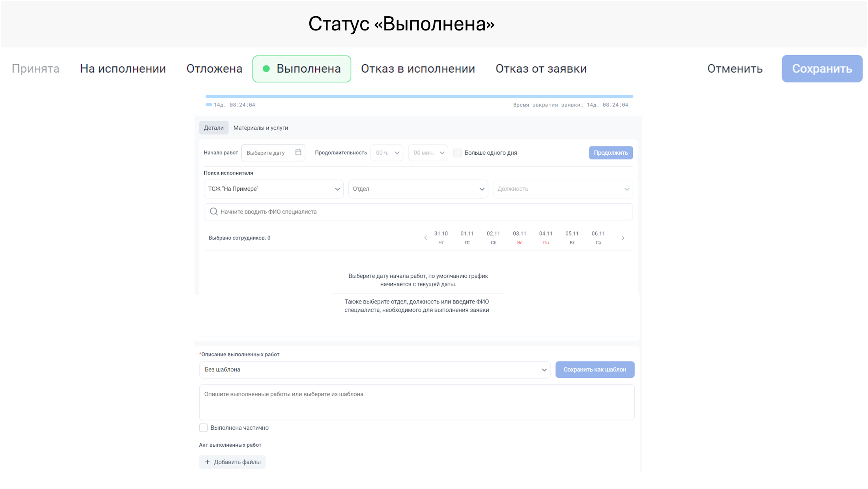Open the hours duration dropdown
This screenshot has width=868, height=489.
point(387,153)
